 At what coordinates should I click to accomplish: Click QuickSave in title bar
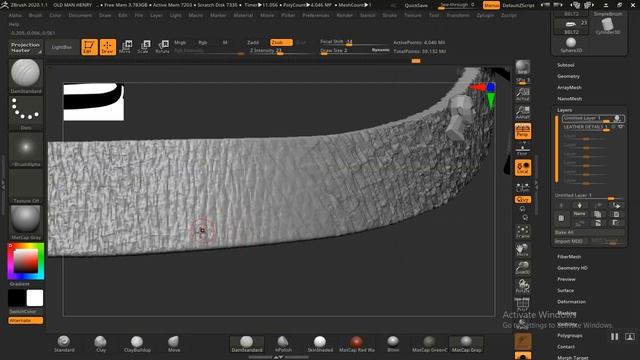(x=416, y=5)
